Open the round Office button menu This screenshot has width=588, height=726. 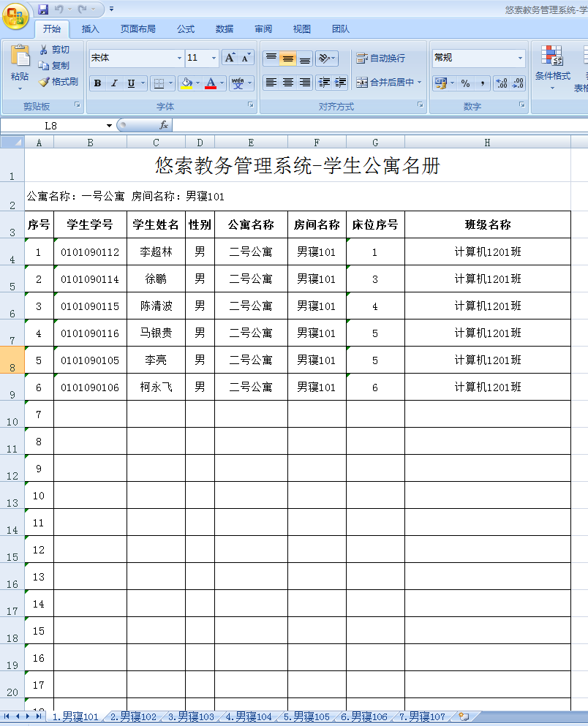point(15,17)
